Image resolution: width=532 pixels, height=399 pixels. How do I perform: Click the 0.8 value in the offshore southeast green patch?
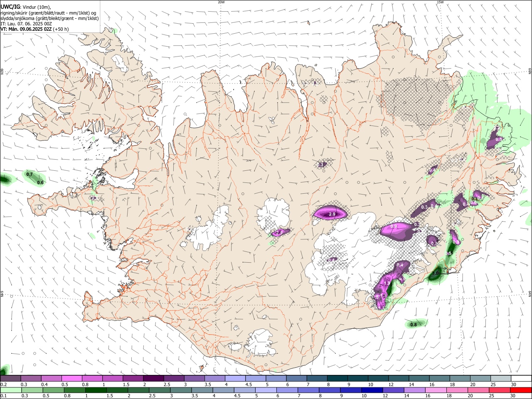[x=414, y=325]
